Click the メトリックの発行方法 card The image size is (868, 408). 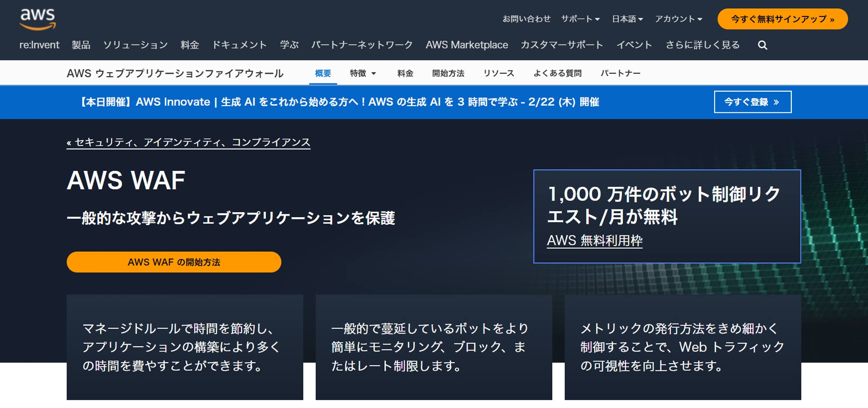point(683,347)
